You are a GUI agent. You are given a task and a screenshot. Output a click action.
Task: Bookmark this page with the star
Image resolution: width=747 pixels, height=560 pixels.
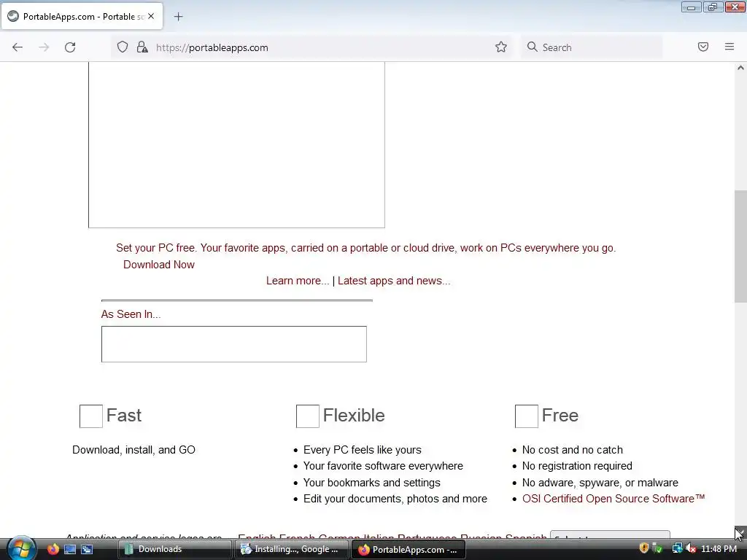coord(500,47)
